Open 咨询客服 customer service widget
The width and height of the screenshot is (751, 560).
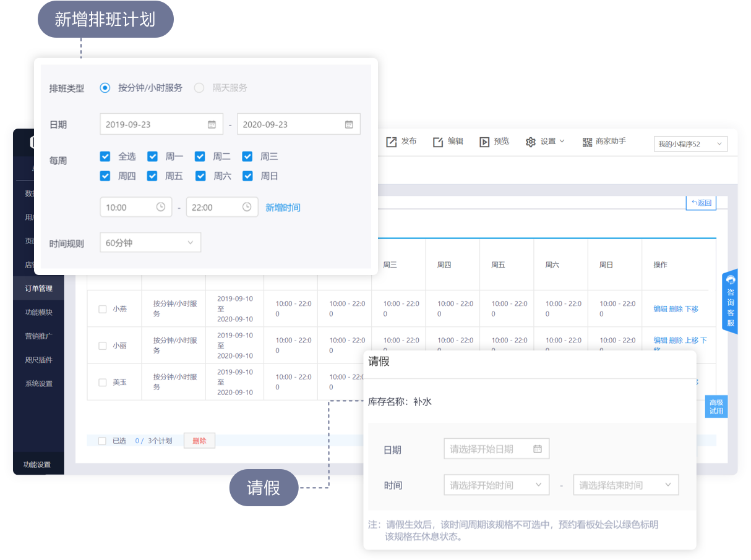(x=731, y=302)
